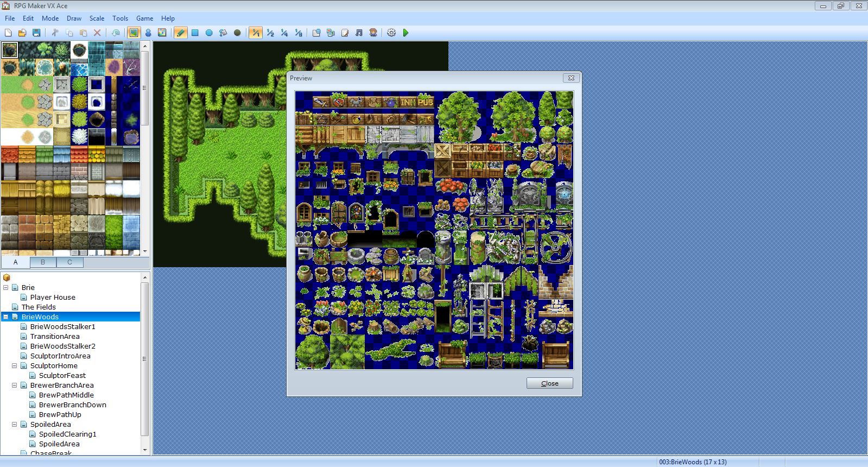The width and height of the screenshot is (868, 467).
Task: Open the Resource Manager icon
Action: (331, 33)
